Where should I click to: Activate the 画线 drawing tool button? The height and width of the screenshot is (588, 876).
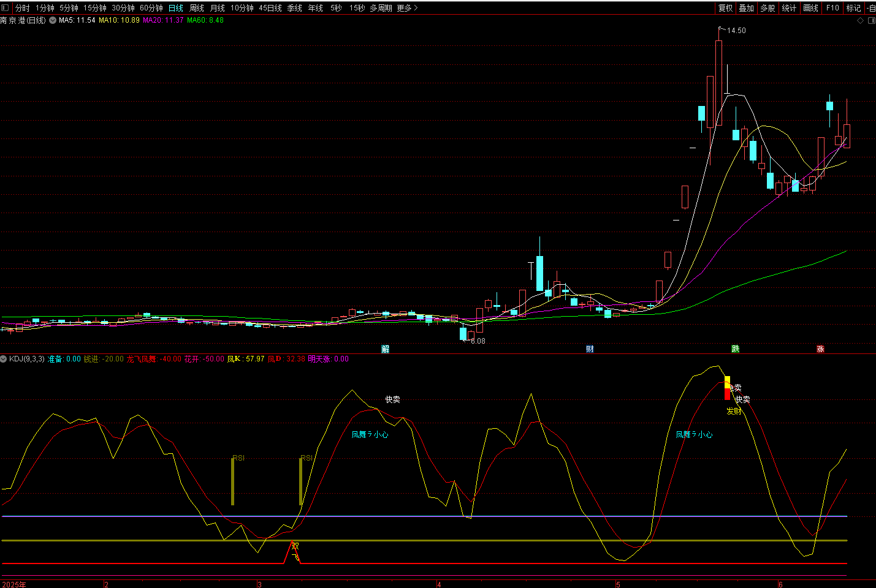(811, 8)
